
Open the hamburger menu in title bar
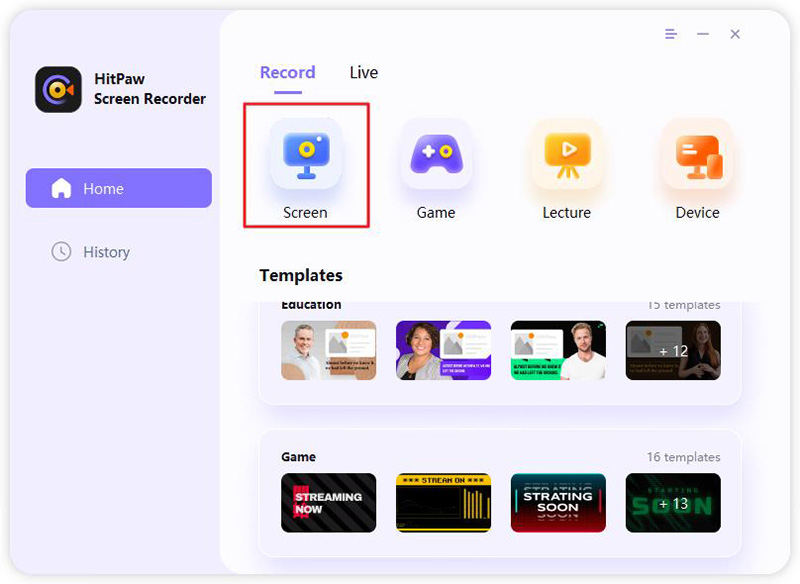[671, 34]
